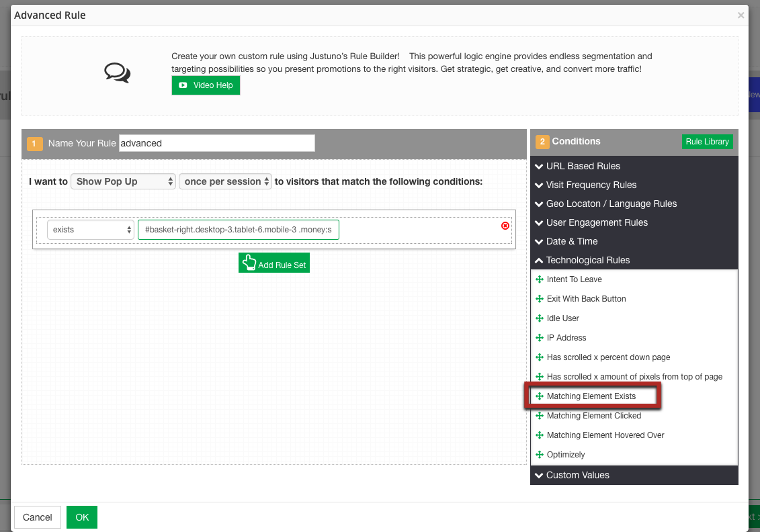
Task: Click drag handle icon beside Intent To Leave
Action: click(x=539, y=279)
